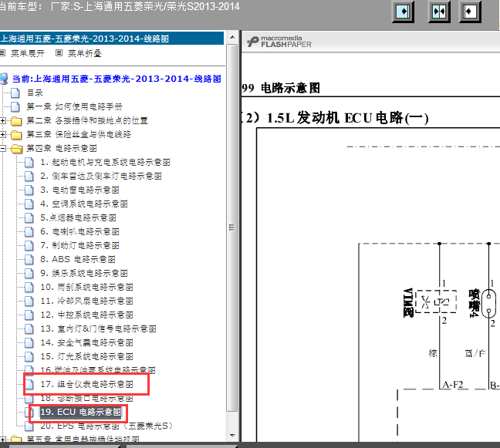Screen dimensions: 500x448
Task: Click folder icon of 第二章 各接插件和接地点的位置
Action: [16, 121]
